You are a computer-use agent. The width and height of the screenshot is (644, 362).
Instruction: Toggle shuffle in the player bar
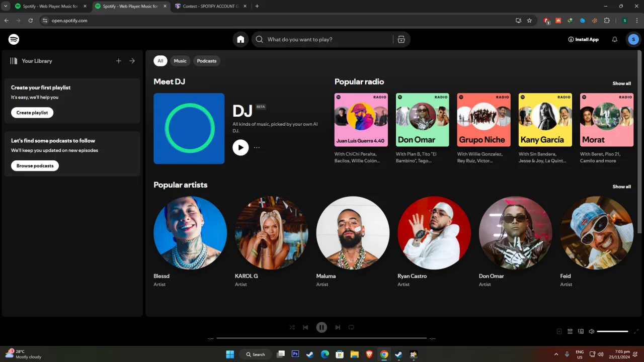[x=292, y=327]
